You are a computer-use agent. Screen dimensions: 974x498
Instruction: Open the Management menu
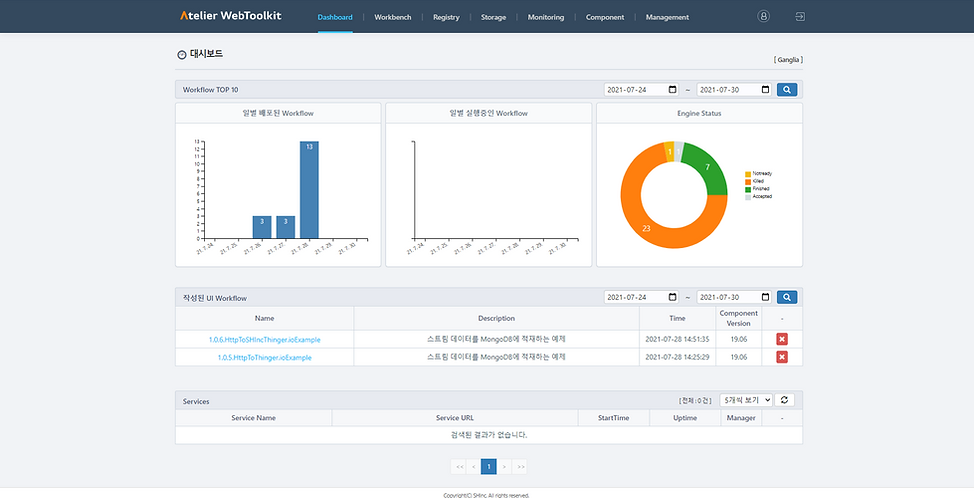667,17
